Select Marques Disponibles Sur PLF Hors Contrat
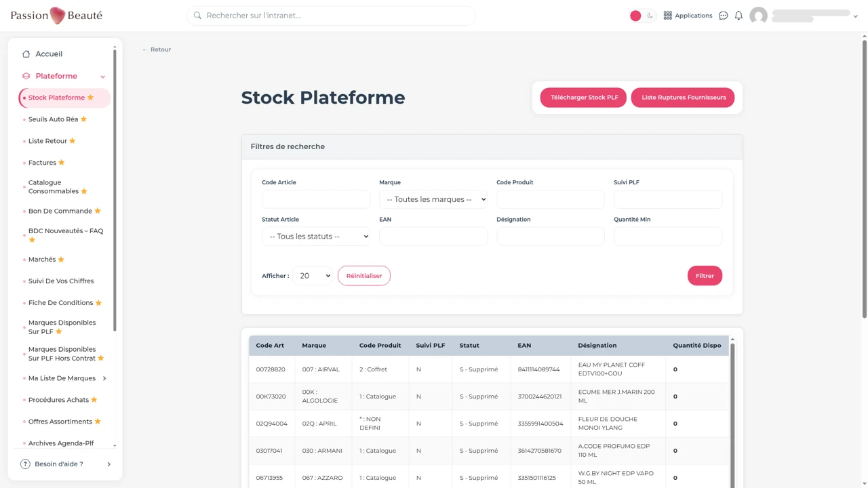Viewport: 868px width, 488px height. (x=66, y=354)
